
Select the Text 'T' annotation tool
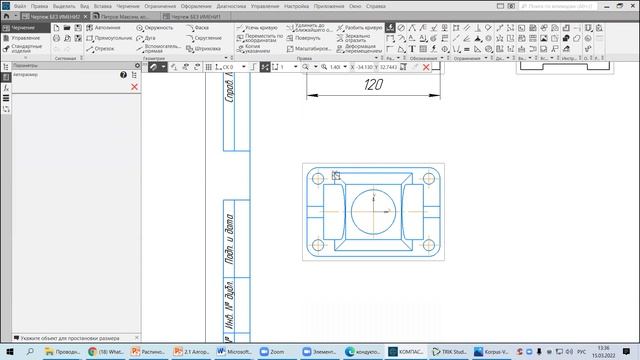click(x=412, y=49)
